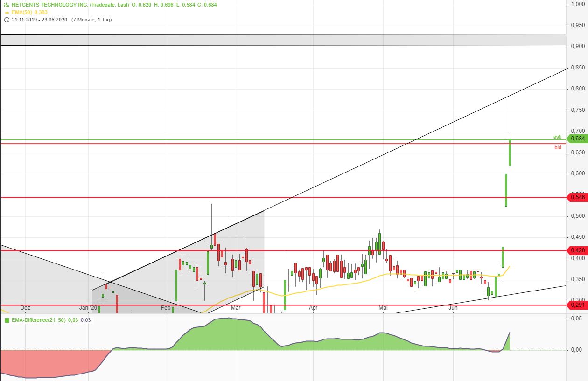Click the yellow EMA(50) legend marker

7,13
